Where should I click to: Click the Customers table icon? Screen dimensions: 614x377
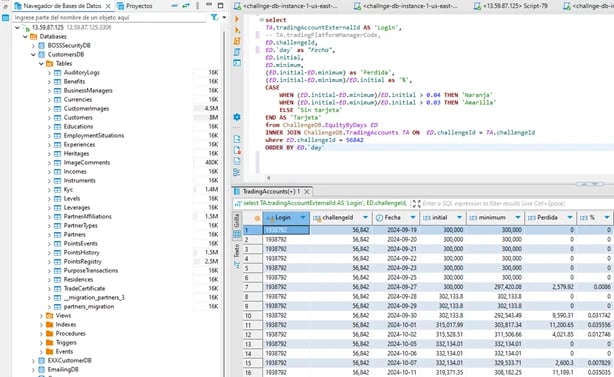(57, 117)
